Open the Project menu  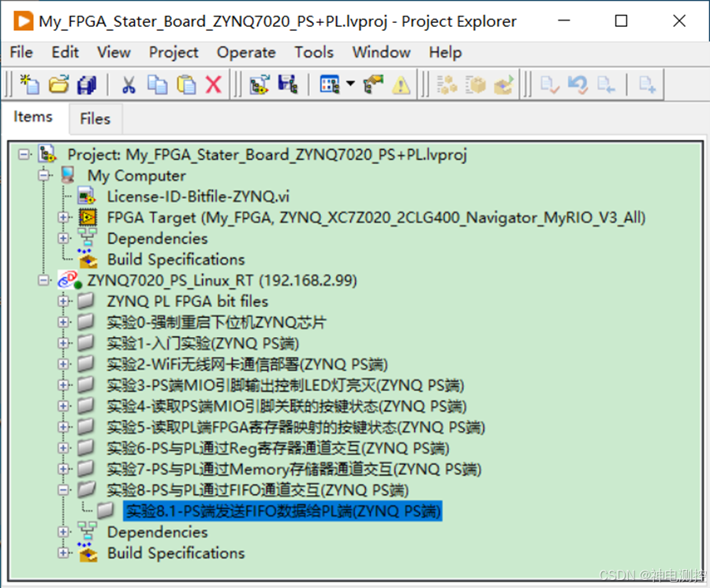pyautogui.click(x=174, y=52)
